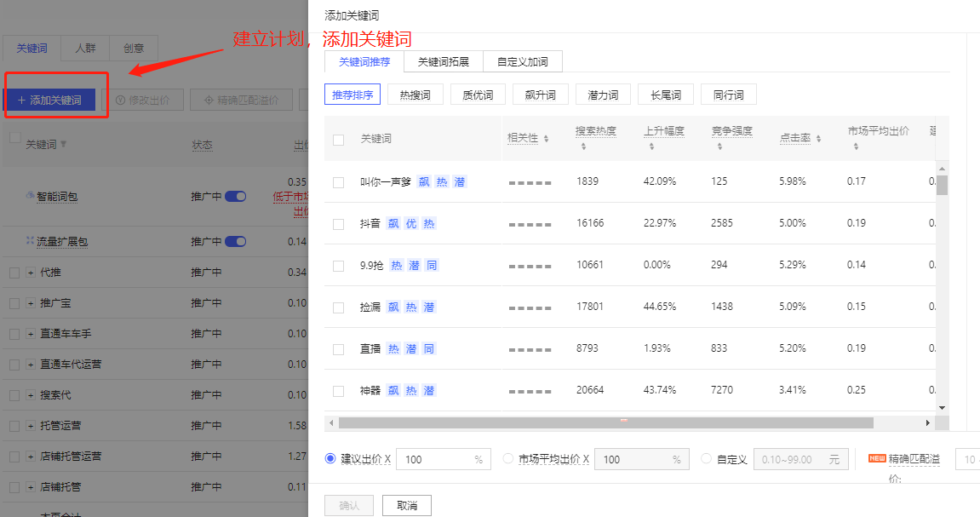
Task: Check the 抖音 keyword checkbox
Action: pyautogui.click(x=338, y=224)
